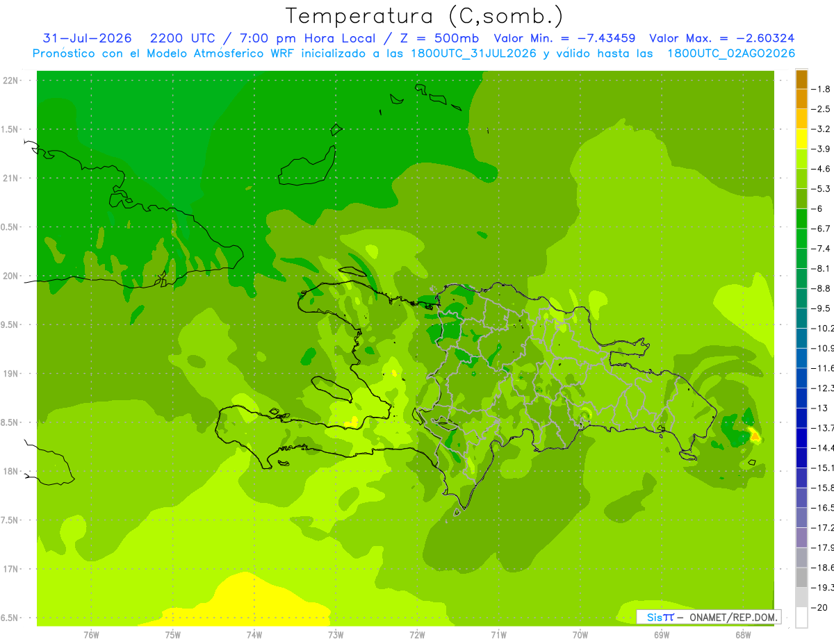Click 'Valor Max. = -2.60324' readout
The height and width of the screenshot is (644, 834).
[722, 38]
